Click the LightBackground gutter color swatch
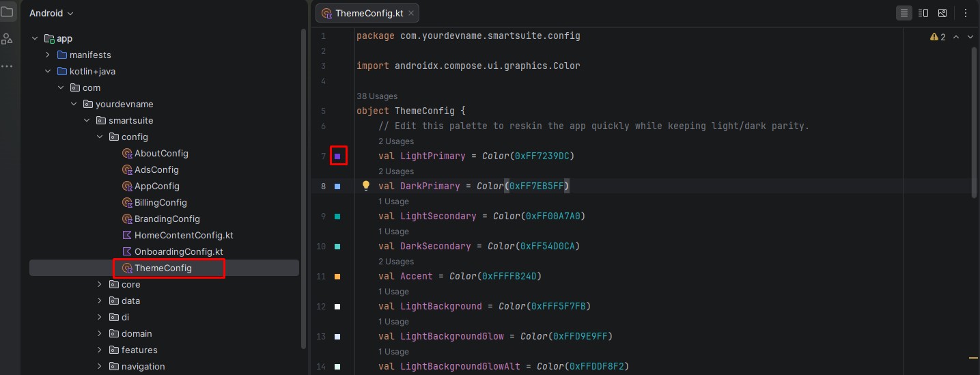 337,307
